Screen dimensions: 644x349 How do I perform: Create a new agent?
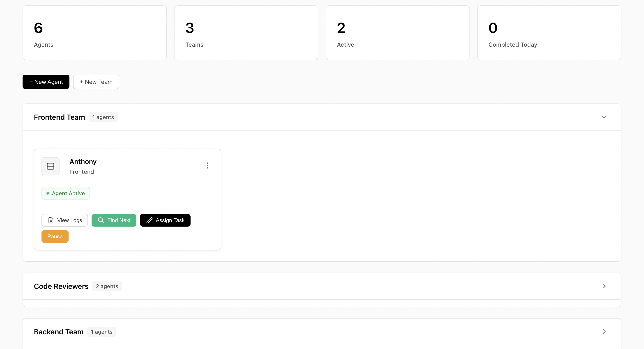pos(46,82)
